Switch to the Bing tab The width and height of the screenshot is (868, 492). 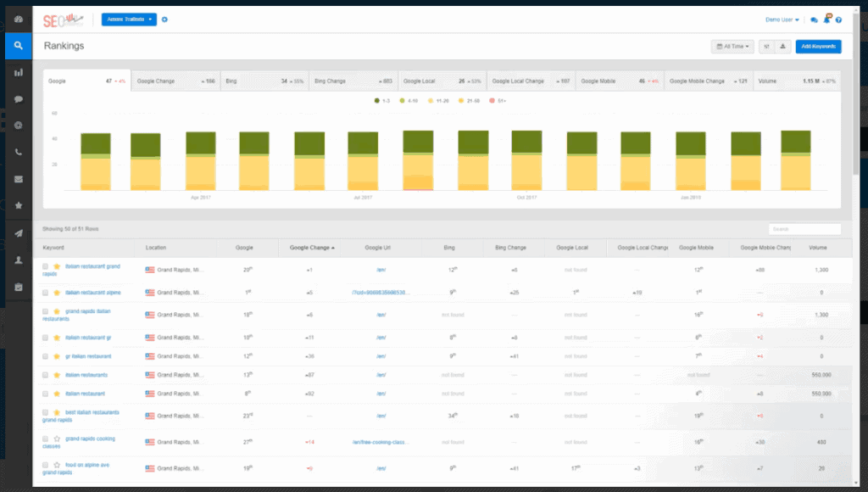pos(264,81)
